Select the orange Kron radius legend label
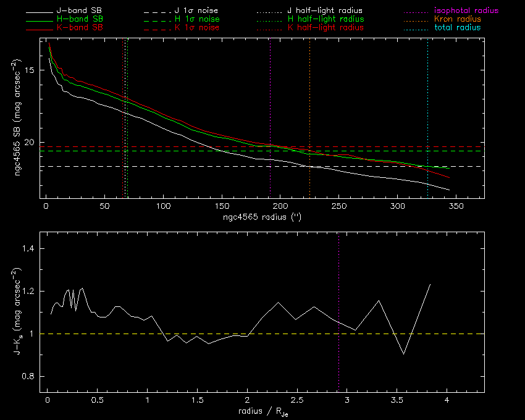 click(458, 20)
